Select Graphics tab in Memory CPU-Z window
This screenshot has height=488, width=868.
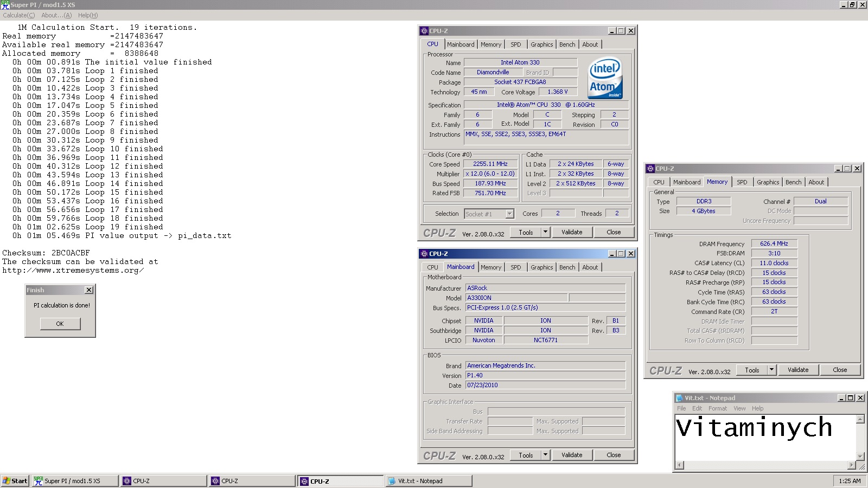click(768, 182)
